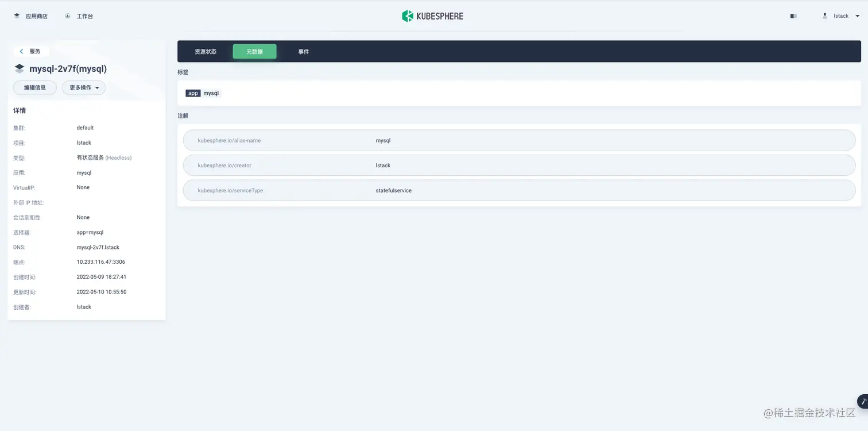The image size is (868, 431).
Task: Click the lstack user avatar icon
Action: click(825, 16)
